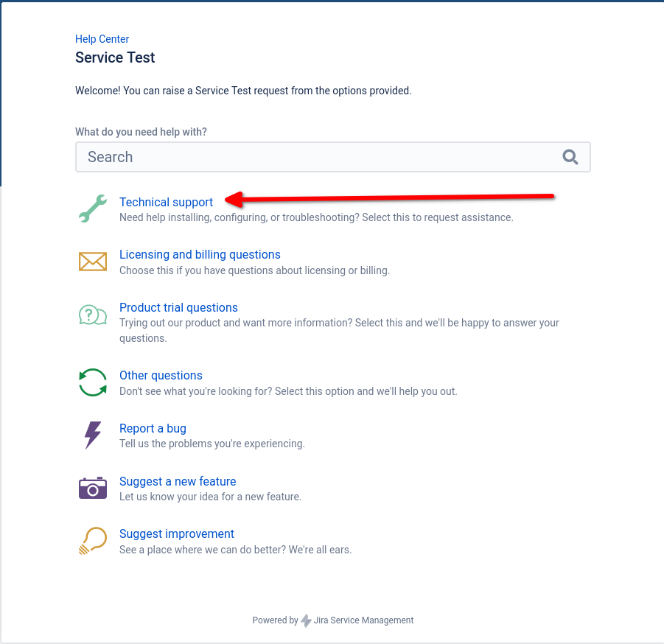Image resolution: width=664 pixels, height=644 pixels.
Task: Click the Jira Service Management logo icon
Action: pos(306,620)
